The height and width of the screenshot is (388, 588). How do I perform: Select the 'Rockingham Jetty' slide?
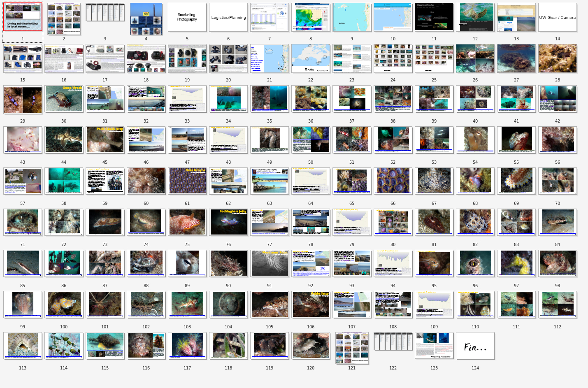pos(228,222)
